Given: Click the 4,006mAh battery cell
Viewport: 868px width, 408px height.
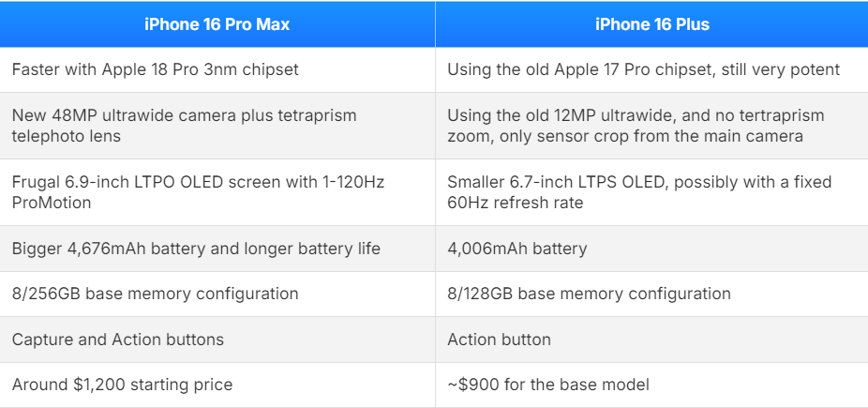Looking at the screenshot, I should (517, 249).
